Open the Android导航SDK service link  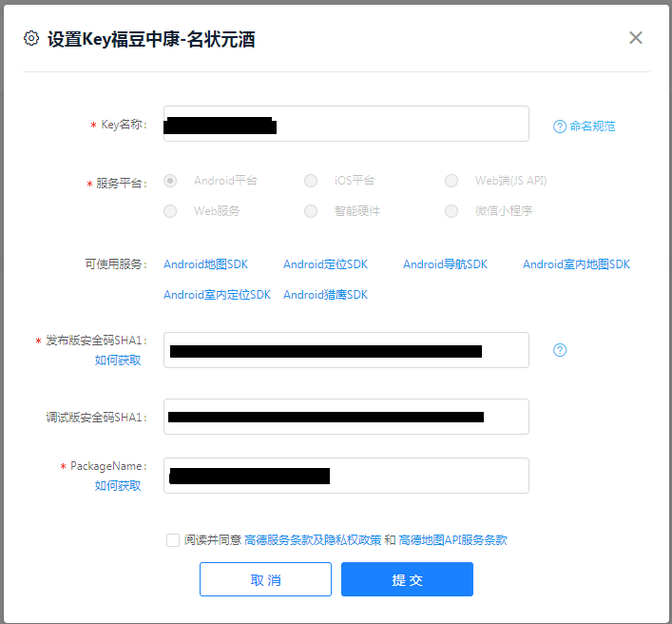(x=445, y=264)
